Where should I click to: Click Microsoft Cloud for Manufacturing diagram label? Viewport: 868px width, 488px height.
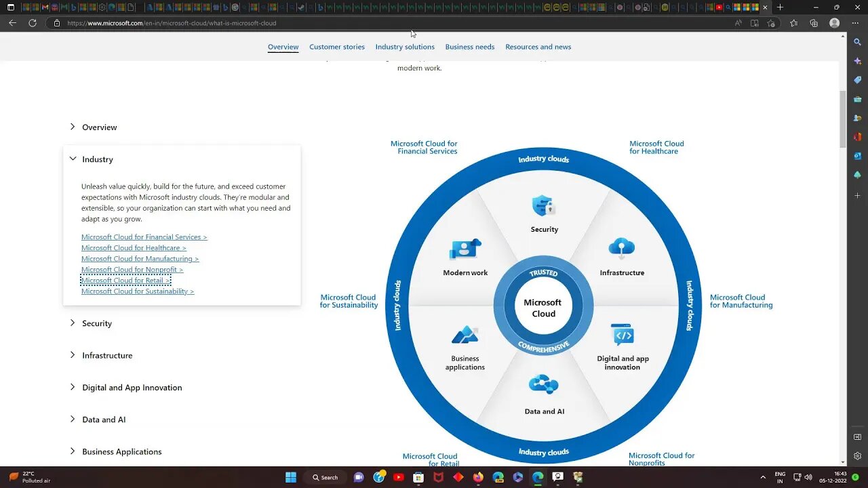pyautogui.click(x=741, y=302)
